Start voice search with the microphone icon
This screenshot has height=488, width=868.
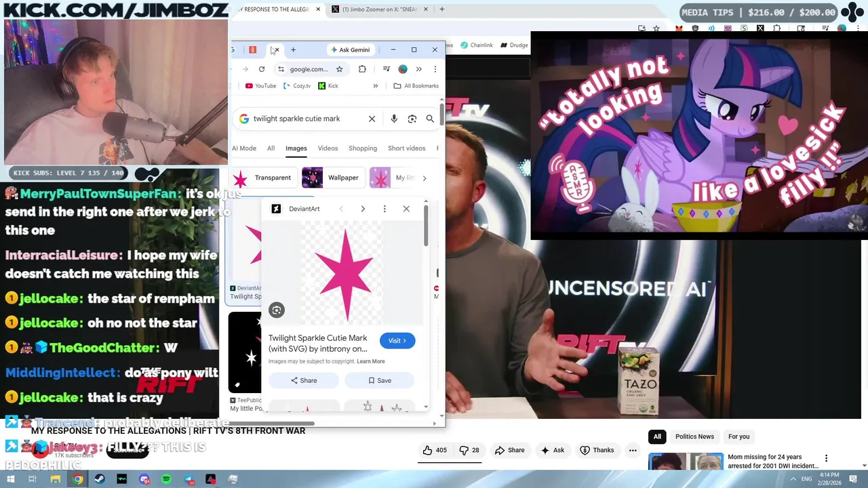(394, 119)
